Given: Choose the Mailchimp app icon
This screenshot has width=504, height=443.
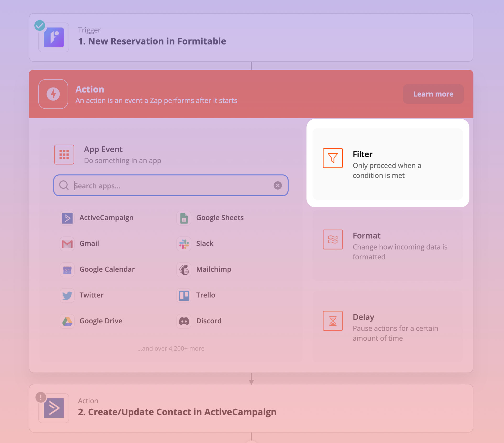Looking at the screenshot, I should (x=184, y=270).
